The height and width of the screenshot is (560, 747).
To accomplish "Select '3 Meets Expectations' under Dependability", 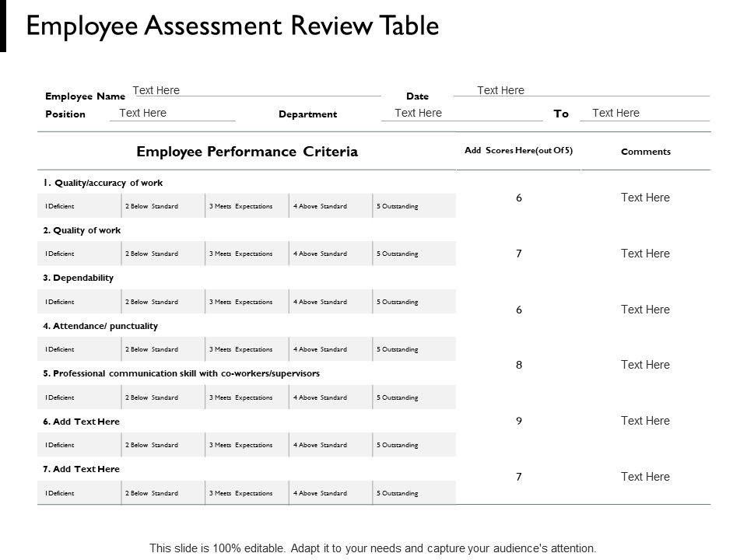I will pyautogui.click(x=241, y=302).
